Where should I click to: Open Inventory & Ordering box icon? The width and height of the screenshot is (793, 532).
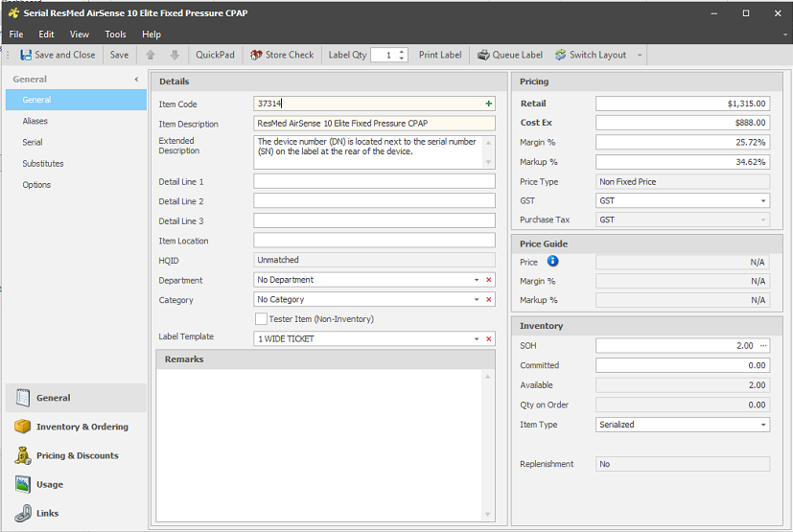23,427
